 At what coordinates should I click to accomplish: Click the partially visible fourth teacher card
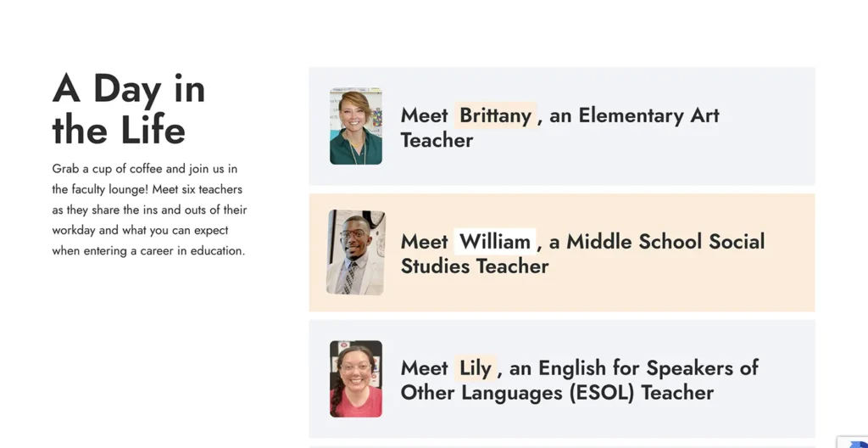561,445
